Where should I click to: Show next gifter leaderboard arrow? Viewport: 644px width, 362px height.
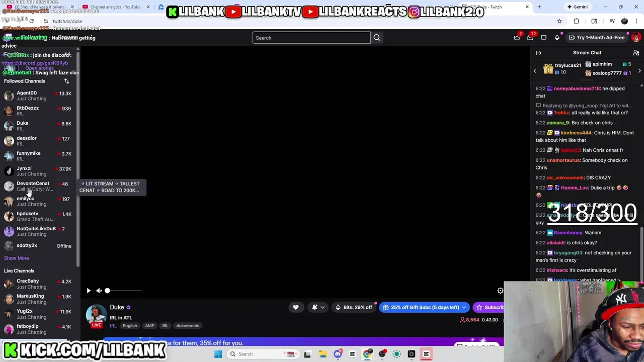tap(639, 71)
